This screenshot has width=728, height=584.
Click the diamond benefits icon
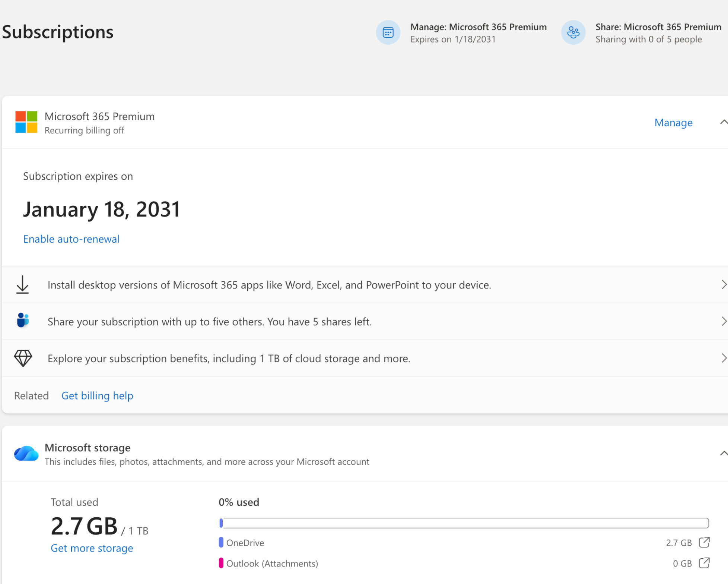[23, 358]
